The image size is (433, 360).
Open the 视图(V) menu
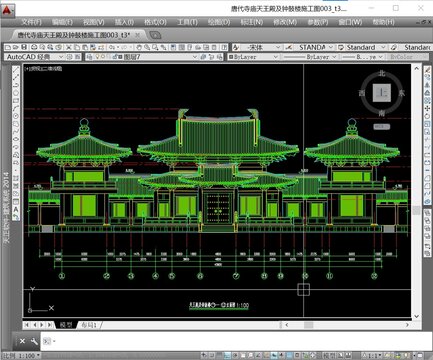tap(94, 22)
